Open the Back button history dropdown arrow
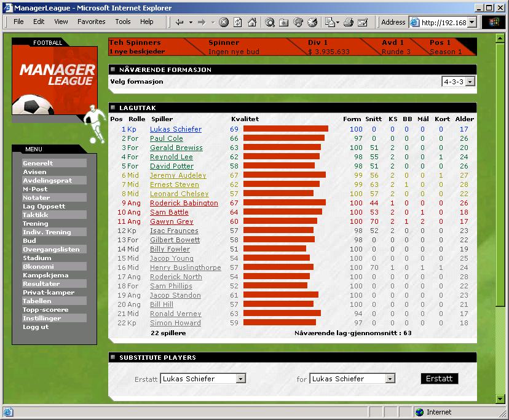 click(x=191, y=22)
